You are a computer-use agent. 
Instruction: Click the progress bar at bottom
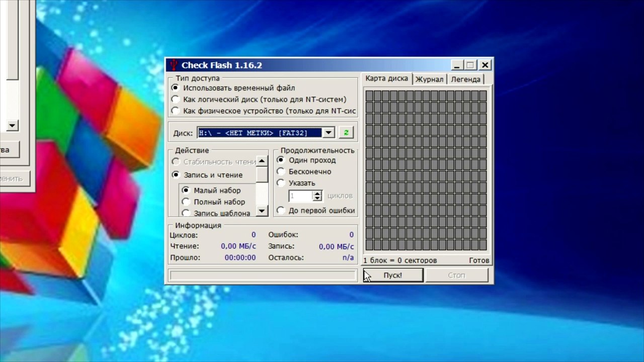263,275
